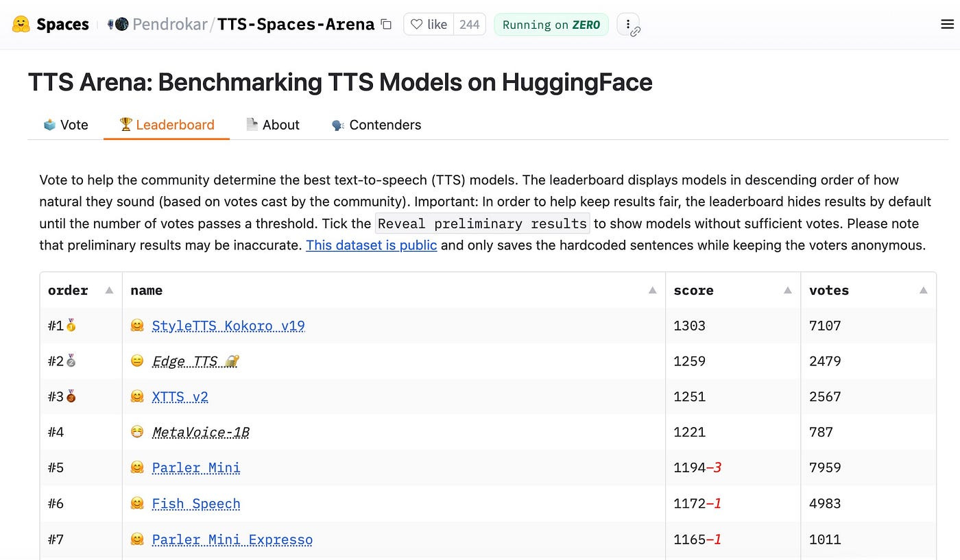The width and height of the screenshot is (960, 560).
Task: Sort the table by score column arrow
Action: click(x=788, y=291)
